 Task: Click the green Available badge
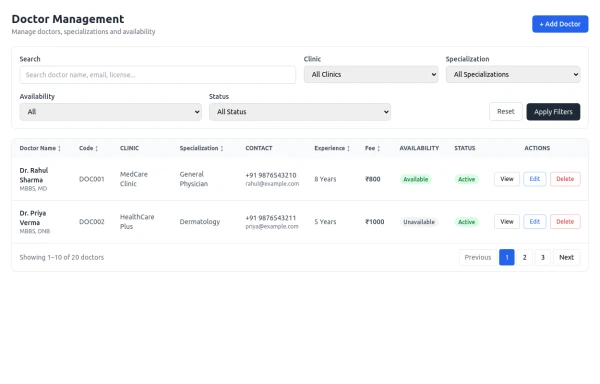click(x=416, y=179)
